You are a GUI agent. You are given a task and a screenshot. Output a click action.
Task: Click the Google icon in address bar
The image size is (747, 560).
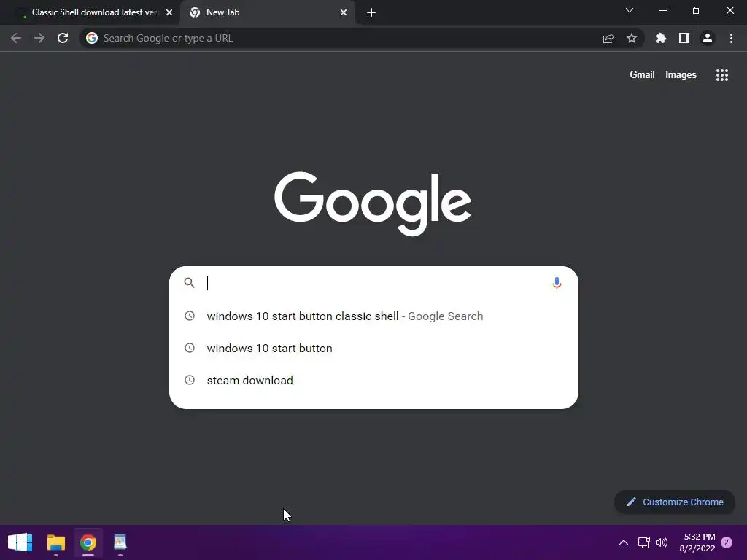(92, 38)
